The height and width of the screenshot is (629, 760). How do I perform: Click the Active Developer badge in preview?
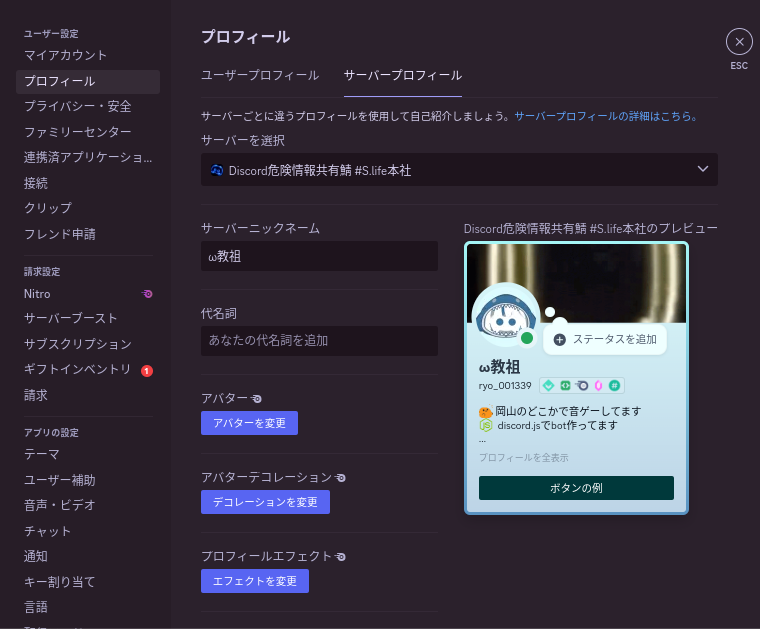[564, 385]
